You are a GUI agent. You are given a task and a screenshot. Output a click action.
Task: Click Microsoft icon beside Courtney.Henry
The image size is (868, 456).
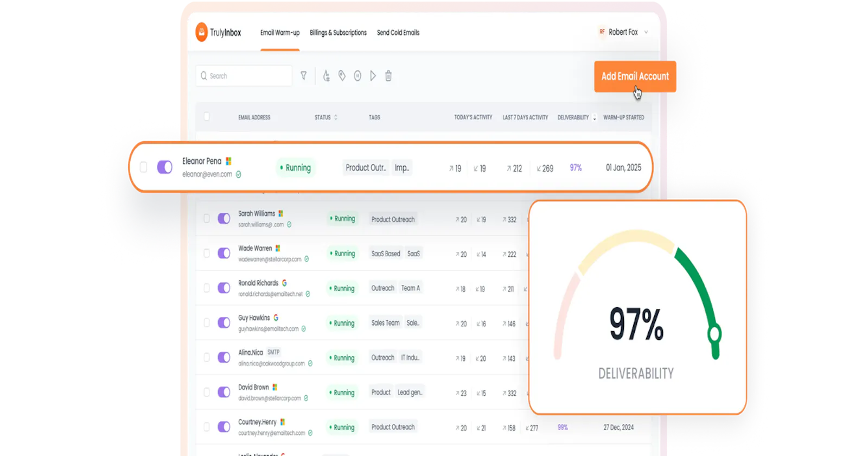point(282,422)
